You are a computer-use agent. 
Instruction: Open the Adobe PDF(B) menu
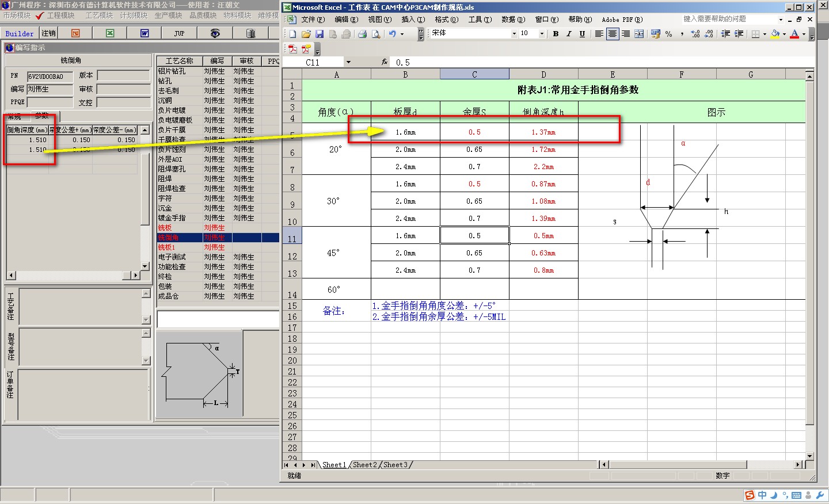tap(622, 20)
